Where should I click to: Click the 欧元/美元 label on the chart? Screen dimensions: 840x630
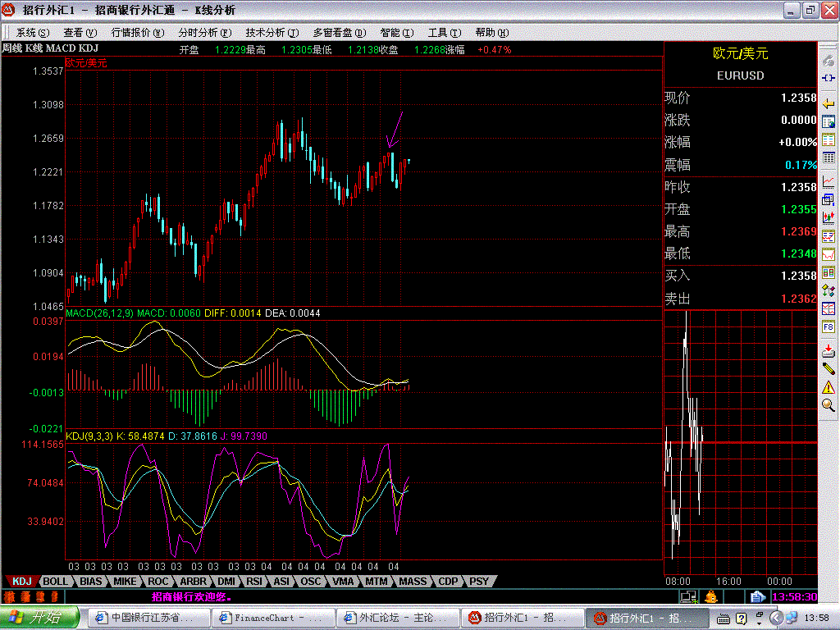click(x=86, y=62)
